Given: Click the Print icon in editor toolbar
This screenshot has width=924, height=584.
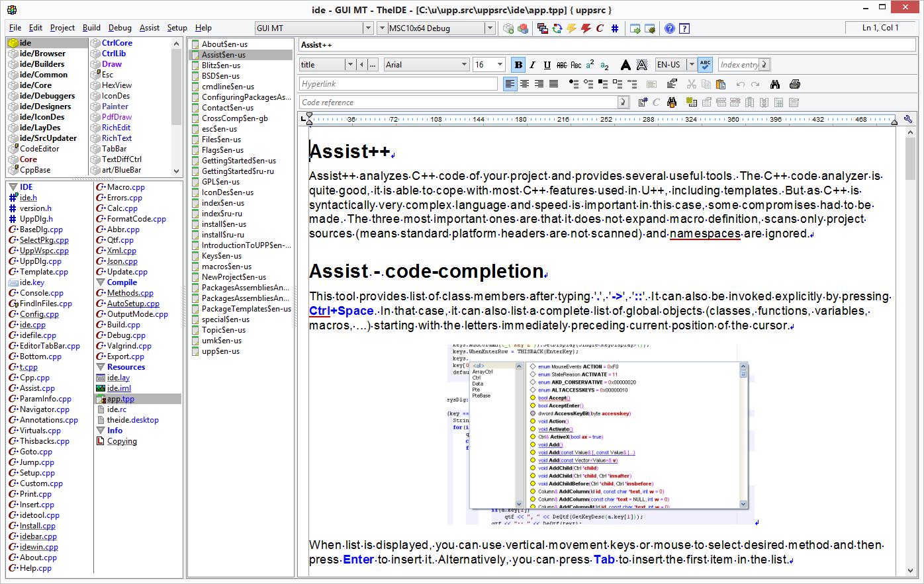Looking at the screenshot, I should pos(795,84).
